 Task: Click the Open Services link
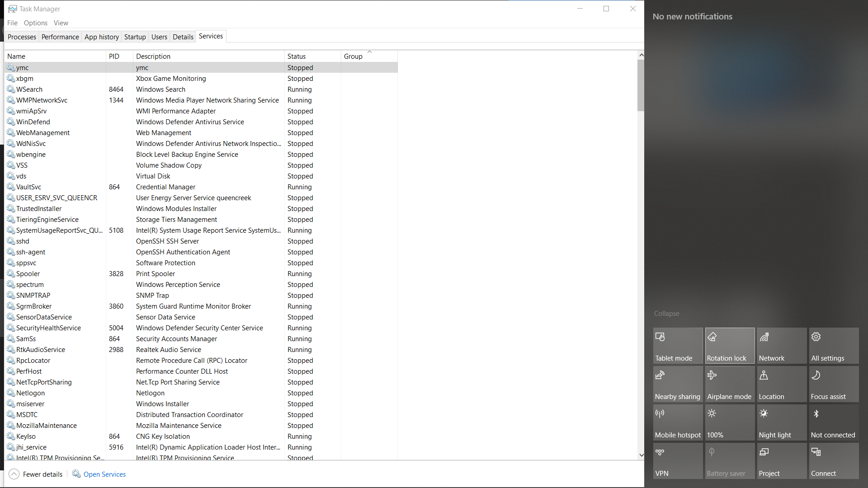[x=104, y=474]
